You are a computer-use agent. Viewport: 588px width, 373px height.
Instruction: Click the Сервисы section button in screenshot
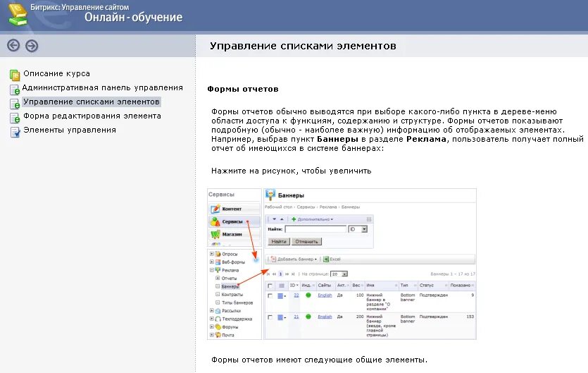234,221
